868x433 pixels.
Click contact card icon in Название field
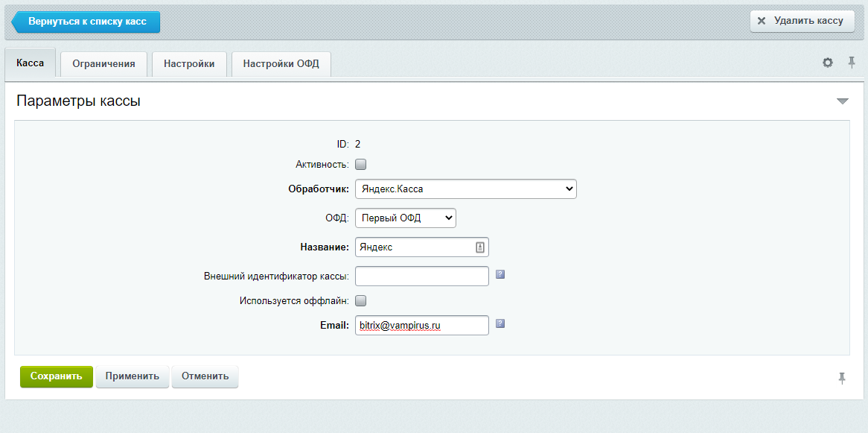480,247
